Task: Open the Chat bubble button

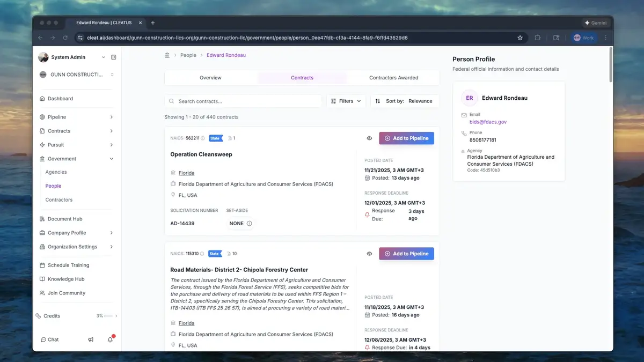Action: [x=50, y=339]
